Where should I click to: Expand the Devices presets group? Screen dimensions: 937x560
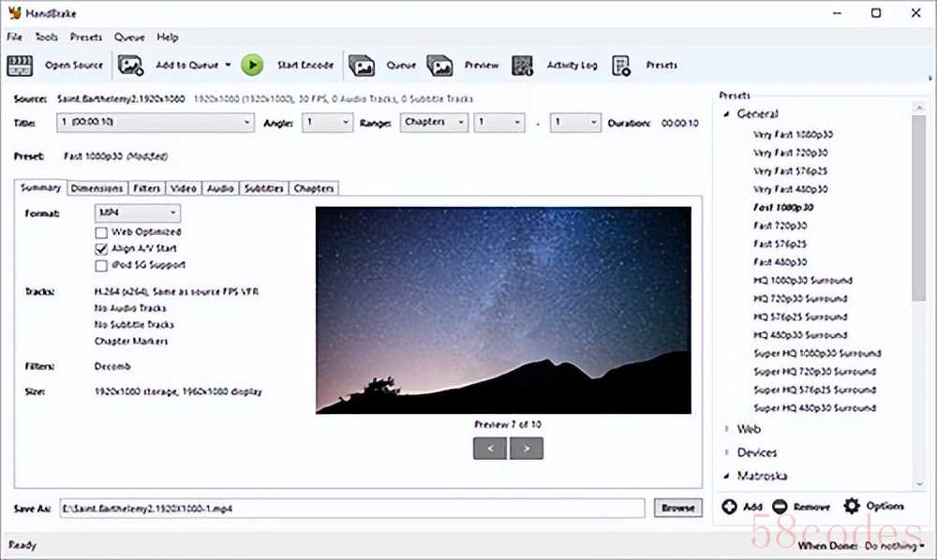727,452
